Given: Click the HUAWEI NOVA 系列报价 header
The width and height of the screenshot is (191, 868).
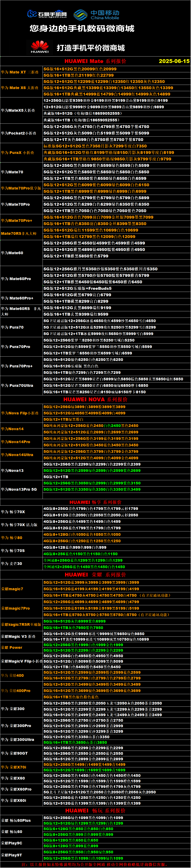Looking at the screenshot, I should (95, 399).
